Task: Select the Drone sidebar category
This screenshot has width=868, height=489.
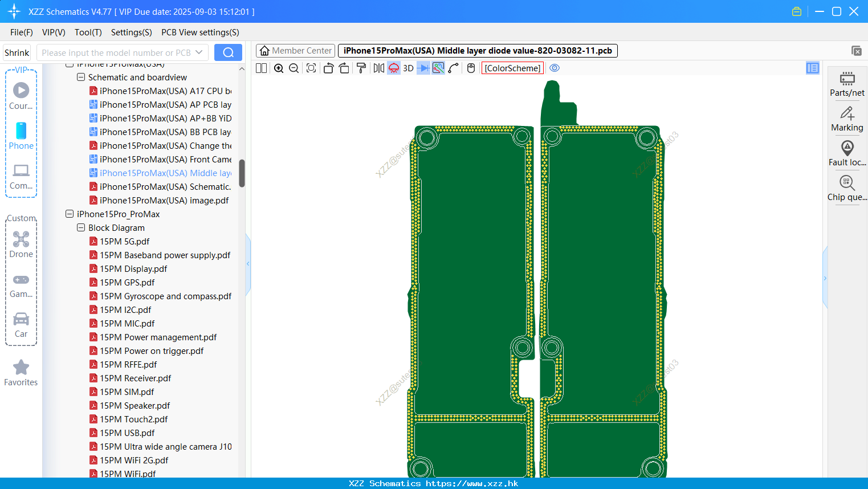Action: (21, 244)
